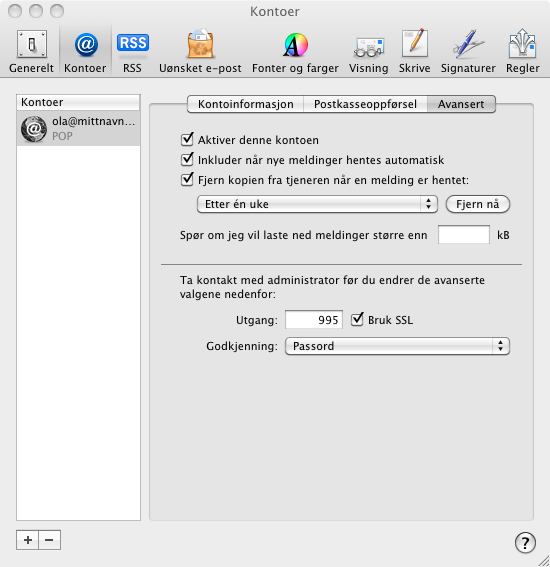Click the Fjern nå button
The height and width of the screenshot is (567, 550).
point(478,204)
